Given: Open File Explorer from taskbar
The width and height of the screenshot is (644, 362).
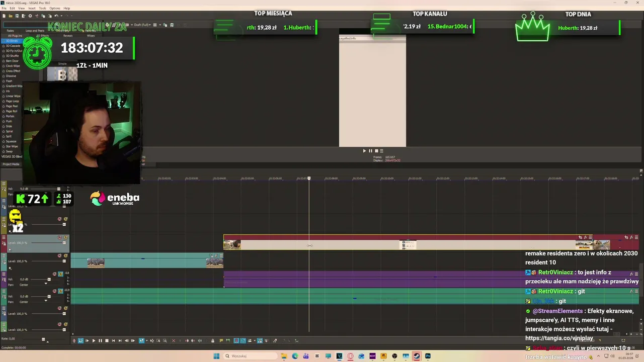Looking at the screenshot, I should tap(284, 356).
